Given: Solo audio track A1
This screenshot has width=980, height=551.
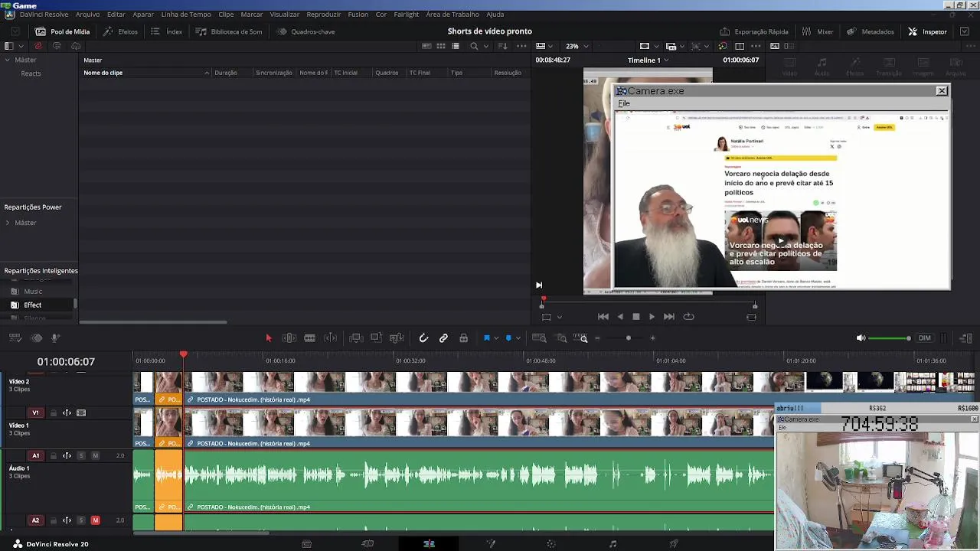Looking at the screenshot, I should [x=81, y=456].
